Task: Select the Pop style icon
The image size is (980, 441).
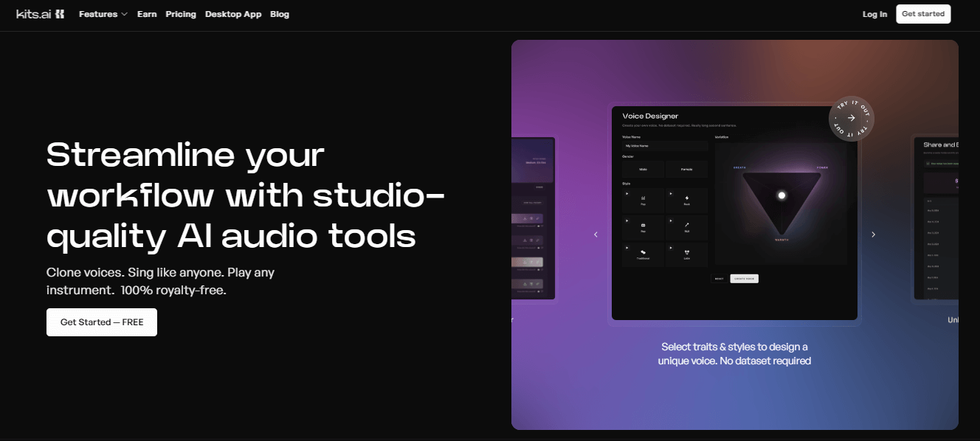Action: click(643, 199)
